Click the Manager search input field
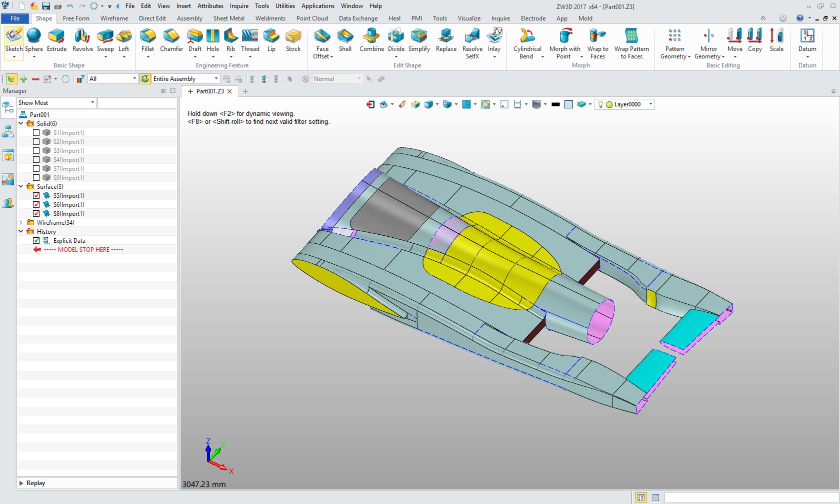Image resolution: width=840 pixels, height=504 pixels. pyautogui.click(x=137, y=103)
